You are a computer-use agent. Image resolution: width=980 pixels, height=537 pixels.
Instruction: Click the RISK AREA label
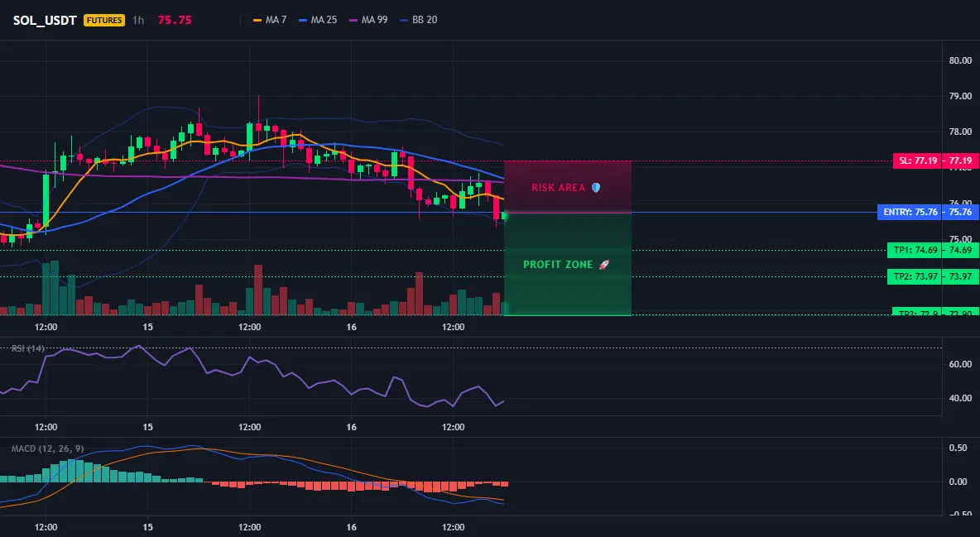point(558,188)
